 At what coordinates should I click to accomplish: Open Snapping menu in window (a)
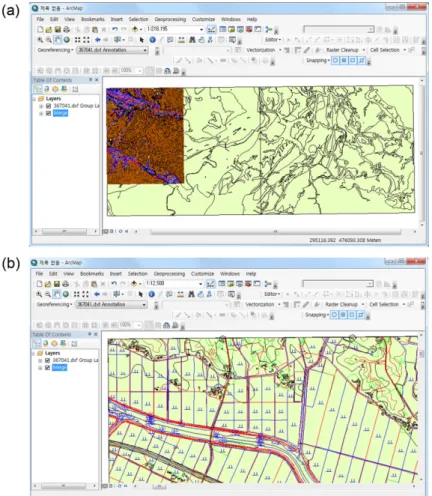click(x=317, y=60)
